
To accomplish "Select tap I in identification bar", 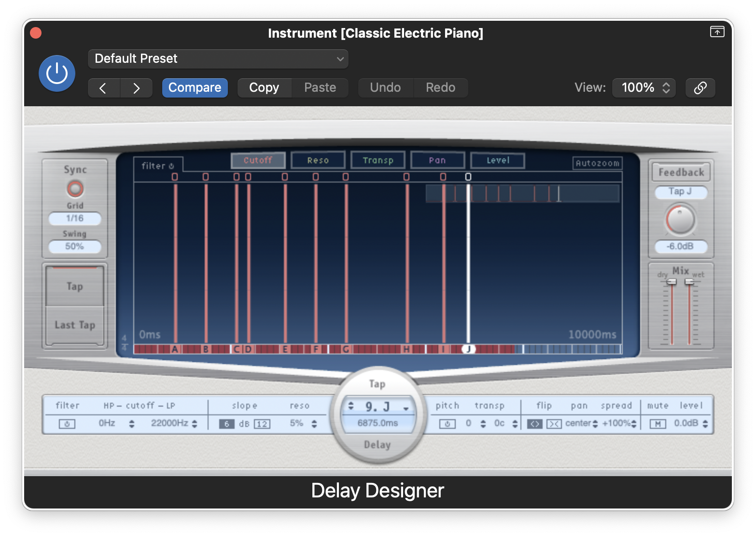I will 443,349.
